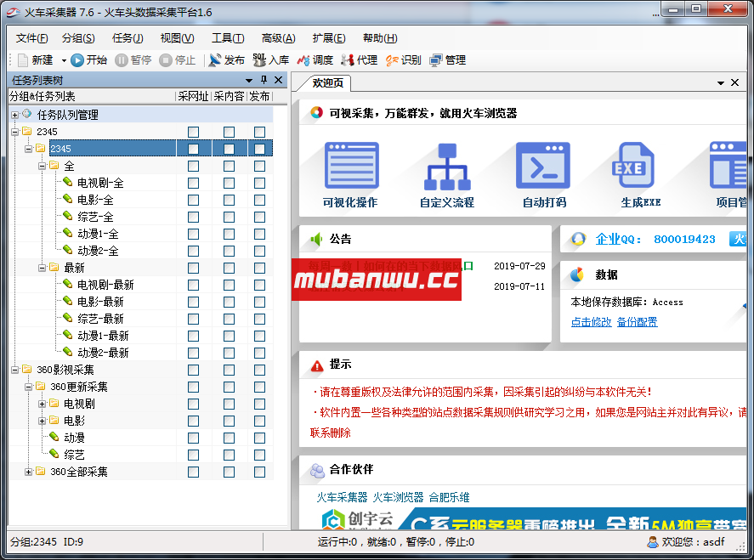The image size is (754, 560).
Task: Click the 采网址 column header
Action: tap(193, 96)
